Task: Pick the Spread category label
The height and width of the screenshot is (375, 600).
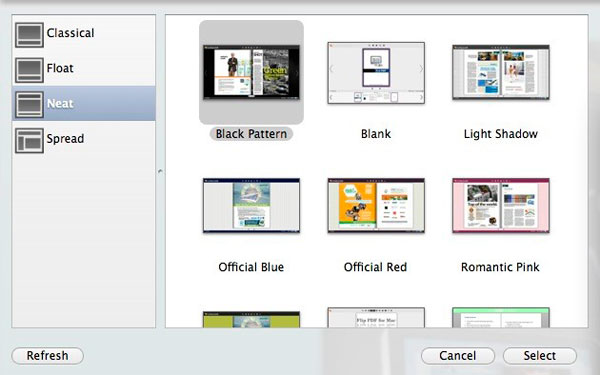Action: pos(65,139)
